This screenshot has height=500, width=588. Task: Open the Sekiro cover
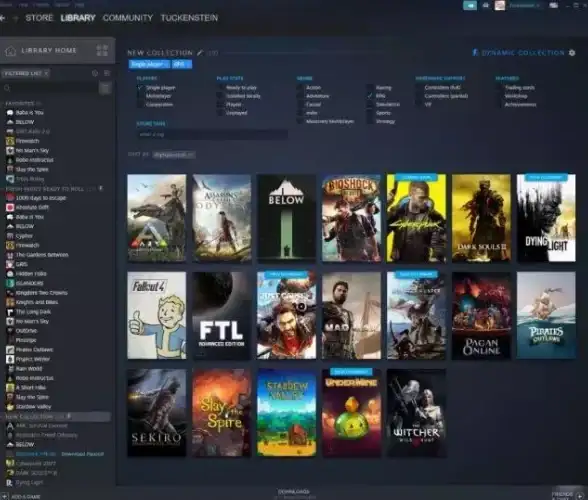point(157,413)
